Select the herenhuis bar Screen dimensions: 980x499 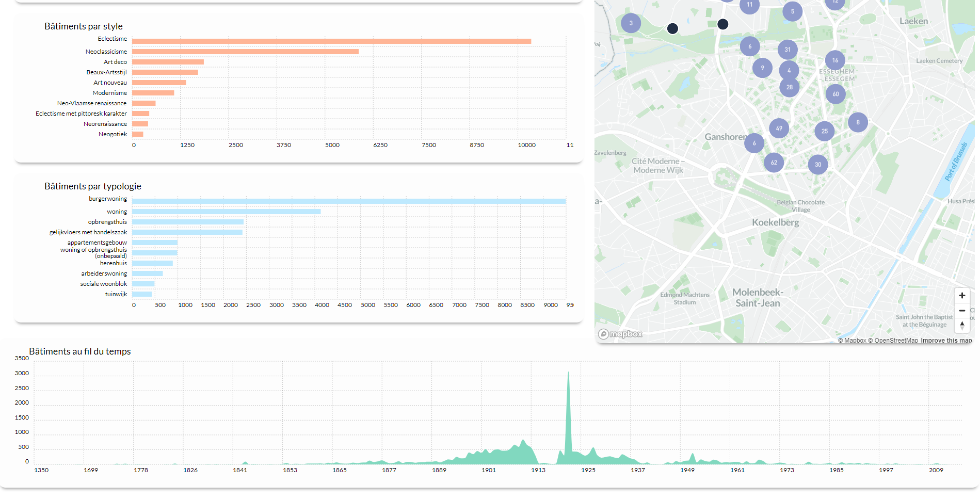(x=152, y=263)
